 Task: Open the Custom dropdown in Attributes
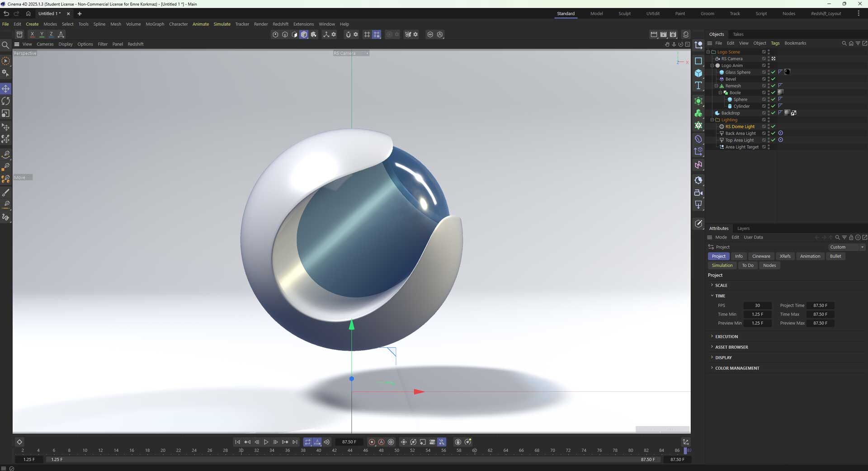(x=846, y=247)
